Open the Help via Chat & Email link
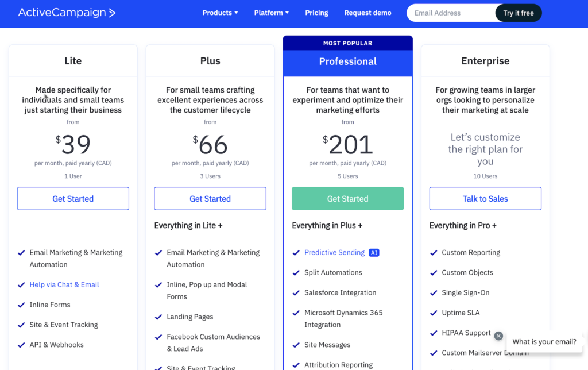The width and height of the screenshot is (588, 370). pos(64,285)
